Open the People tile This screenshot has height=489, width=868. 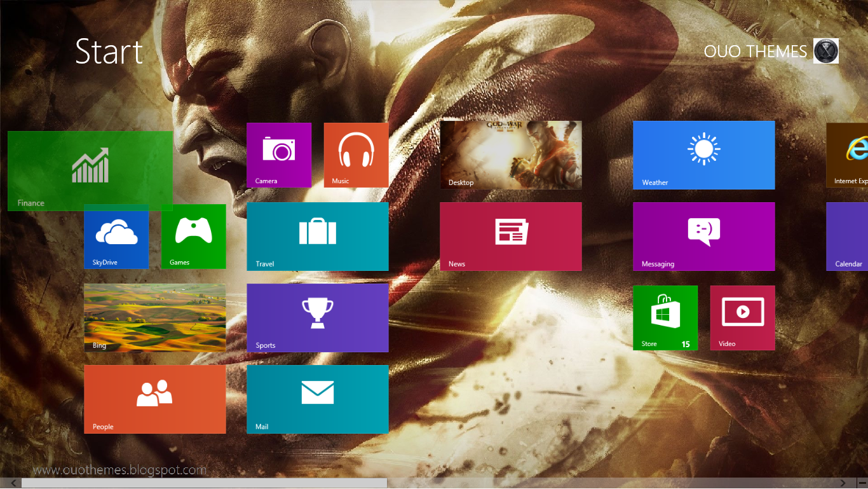tap(155, 399)
